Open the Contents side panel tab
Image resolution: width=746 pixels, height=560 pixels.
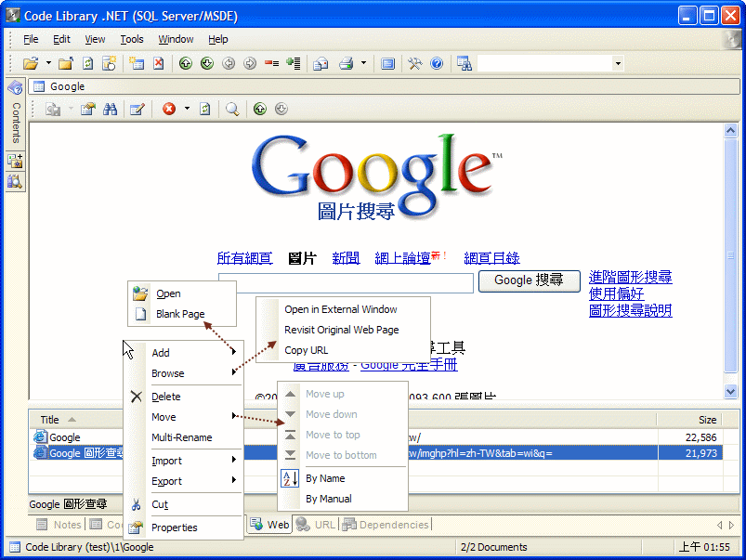[16, 112]
